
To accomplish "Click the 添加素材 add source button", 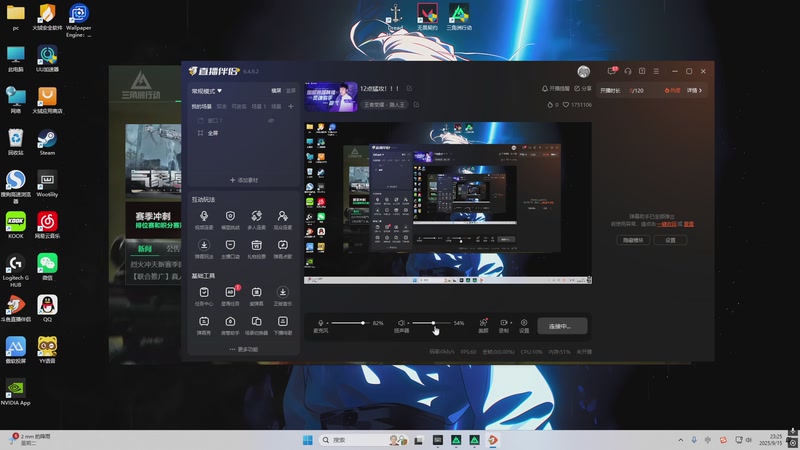I will tap(244, 180).
